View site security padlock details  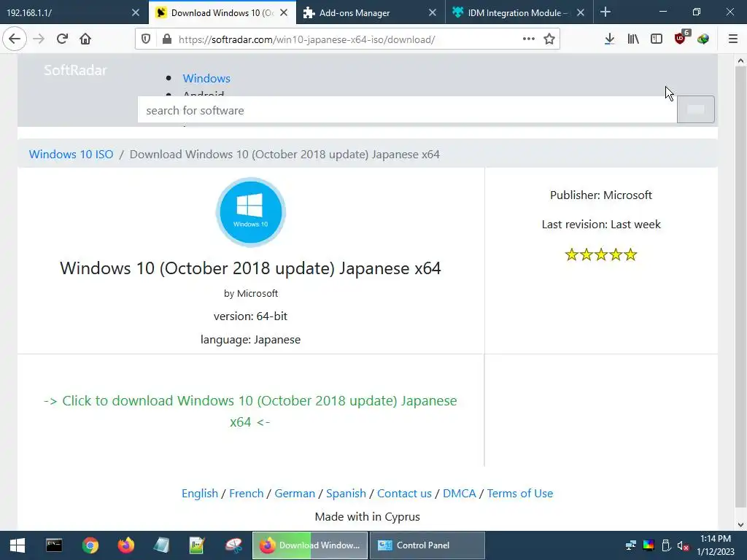[x=167, y=39]
